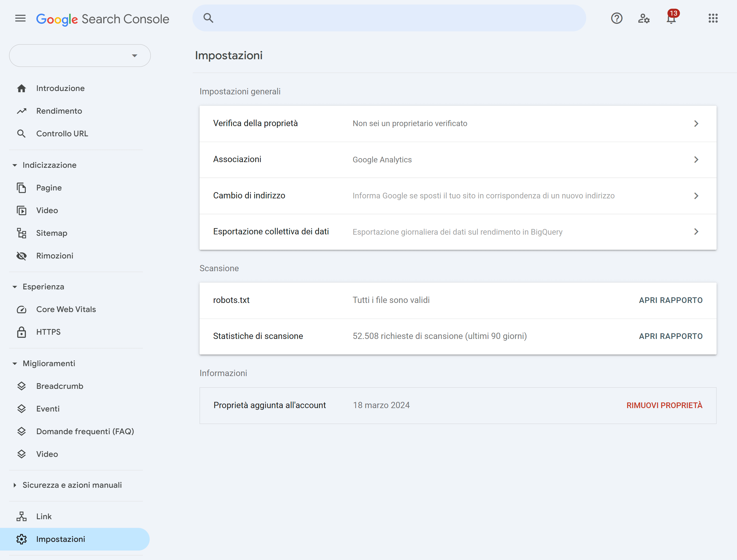Screen dimensions: 737x560
Task: Click the HTTPS padlock icon
Action: click(x=22, y=332)
